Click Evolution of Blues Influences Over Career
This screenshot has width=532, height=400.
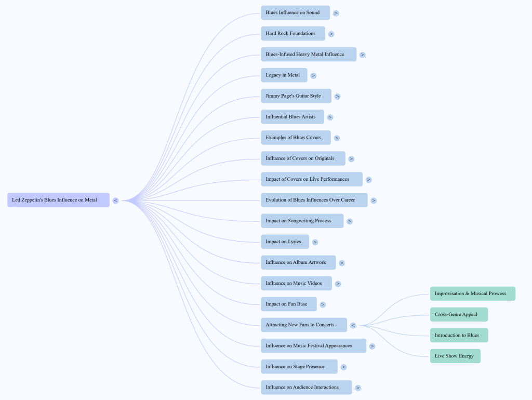314,200
